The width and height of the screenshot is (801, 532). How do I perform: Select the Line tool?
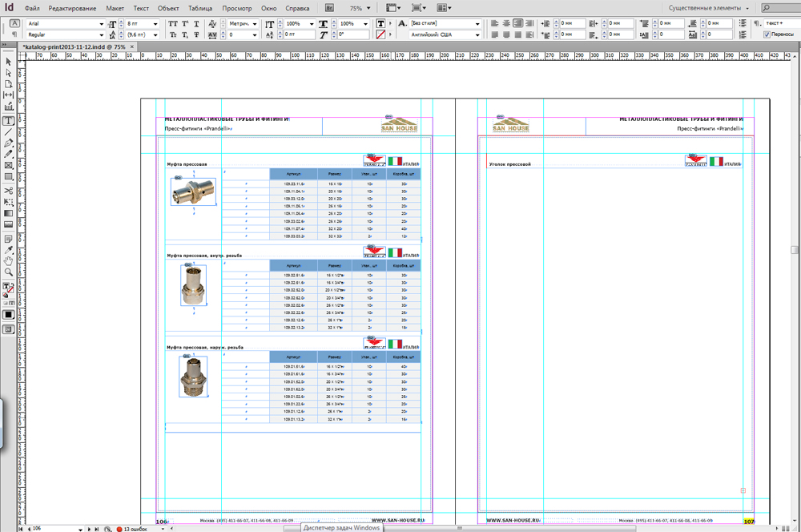(x=8, y=132)
